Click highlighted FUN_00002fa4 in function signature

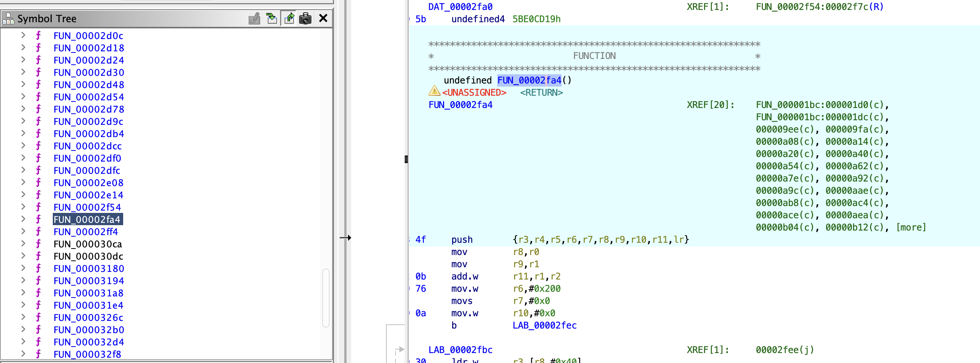[529, 80]
